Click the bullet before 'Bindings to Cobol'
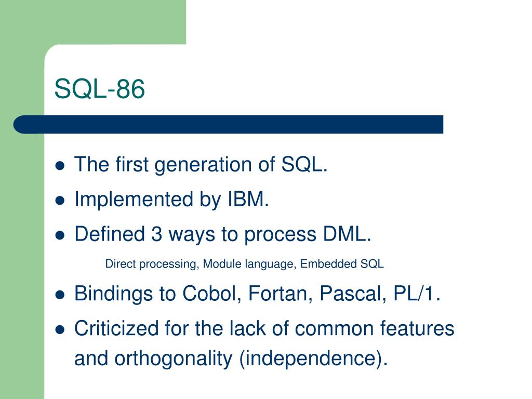 (60, 294)
